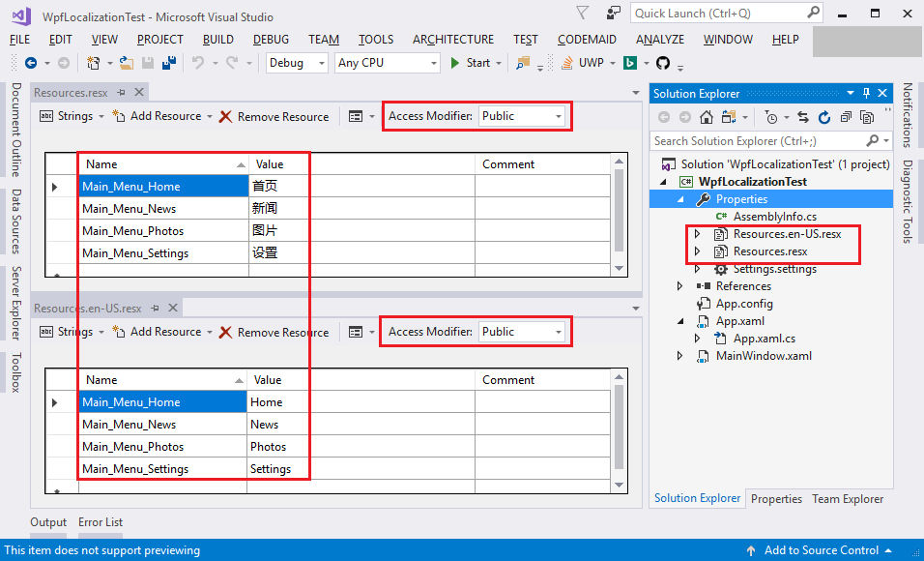This screenshot has height=561, width=924.
Task: Click the Views icon in the Resources.resx toolbar
Action: pyautogui.click(x=356, y=116)
